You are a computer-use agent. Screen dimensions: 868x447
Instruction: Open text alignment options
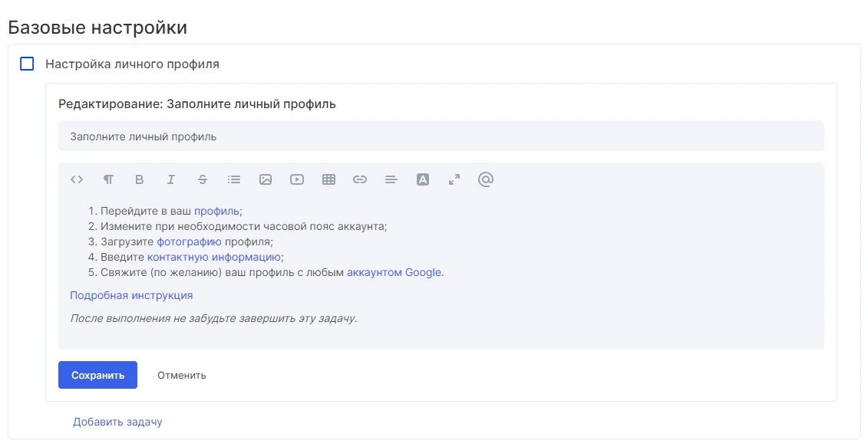coord(391,179)
